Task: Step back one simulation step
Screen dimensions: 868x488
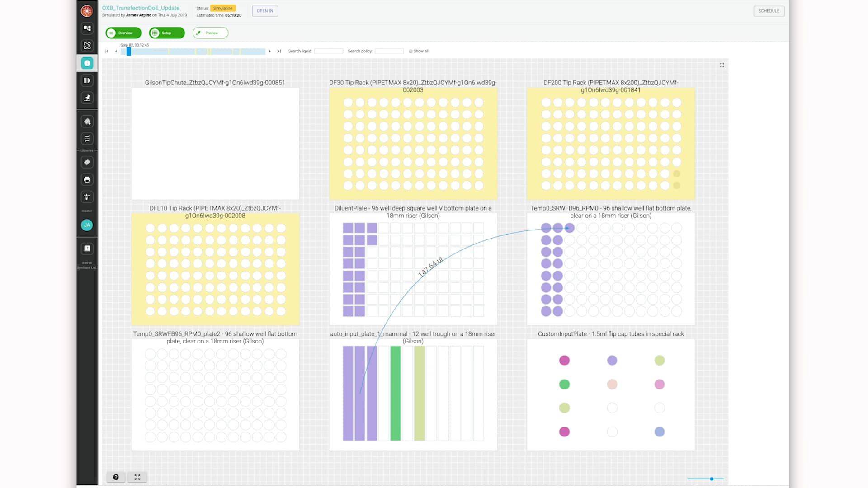Action: tap(116, 51)
